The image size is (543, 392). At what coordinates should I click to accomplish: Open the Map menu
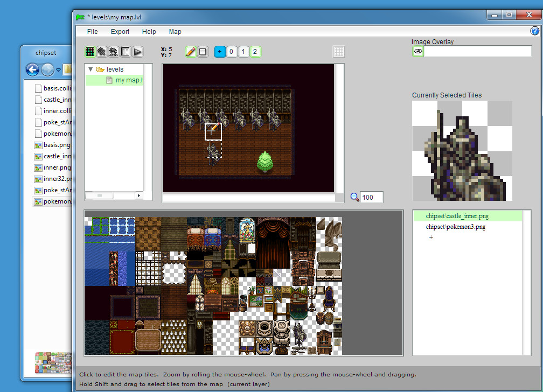click(175, 32)
